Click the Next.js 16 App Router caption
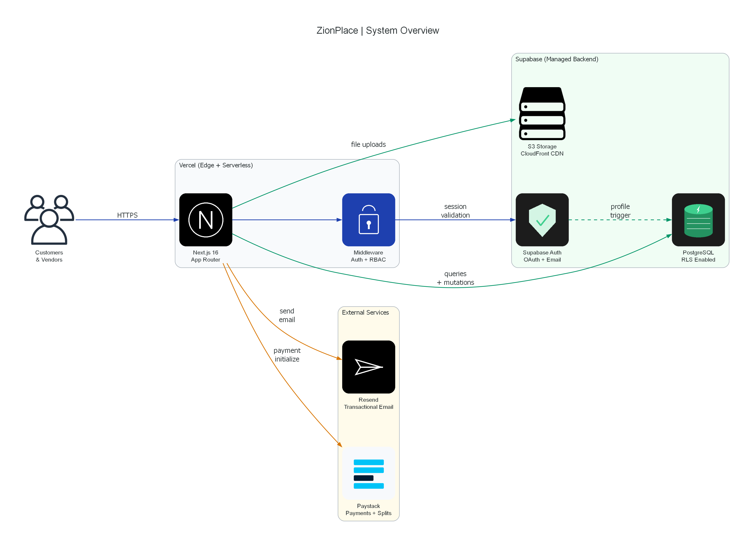 (206, 256)
